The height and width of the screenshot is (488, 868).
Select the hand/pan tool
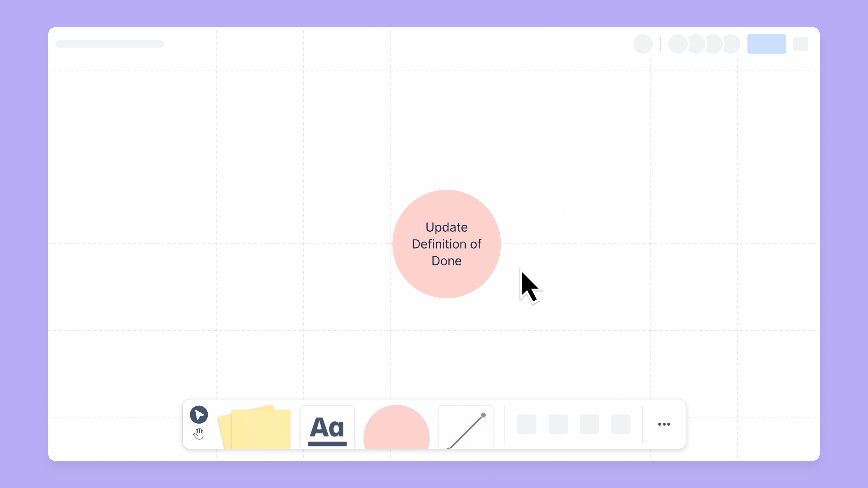pos(199,434)
